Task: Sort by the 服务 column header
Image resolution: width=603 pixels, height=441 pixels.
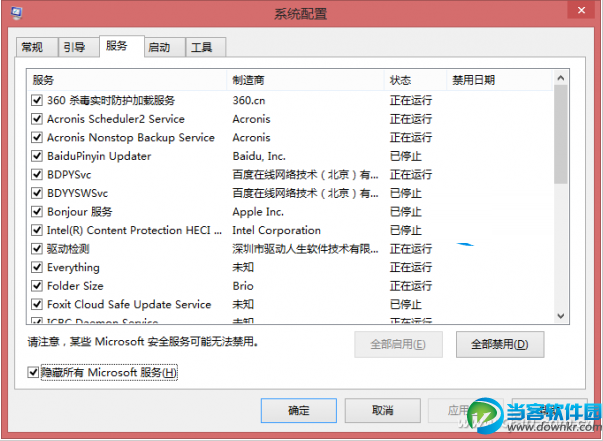Action: 127,80
